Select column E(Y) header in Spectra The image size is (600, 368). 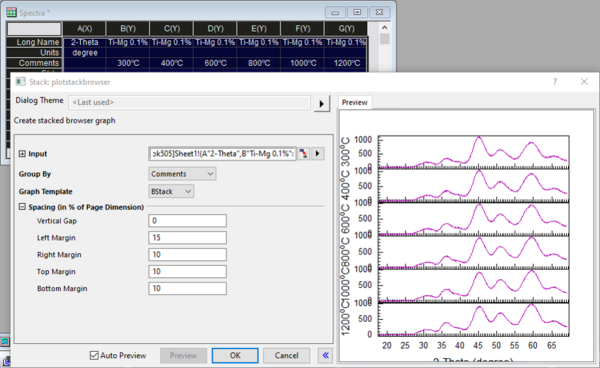click(x=259, y=29)
